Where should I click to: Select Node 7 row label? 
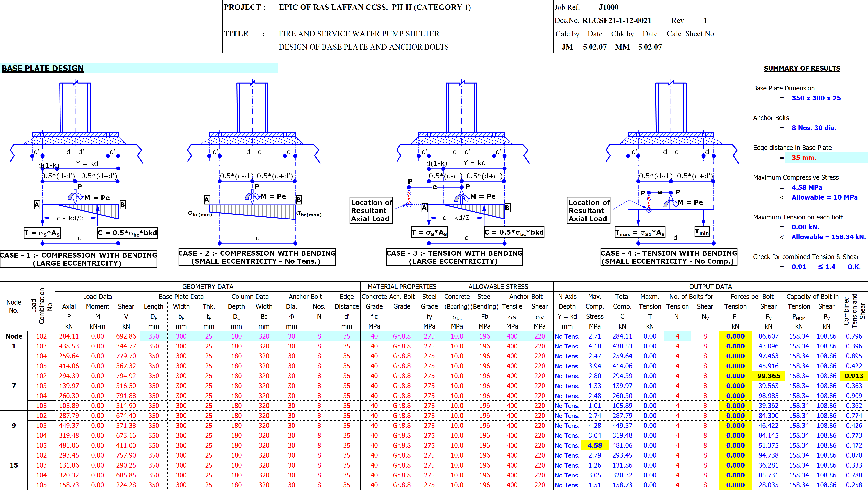click(x=13, y=385)
